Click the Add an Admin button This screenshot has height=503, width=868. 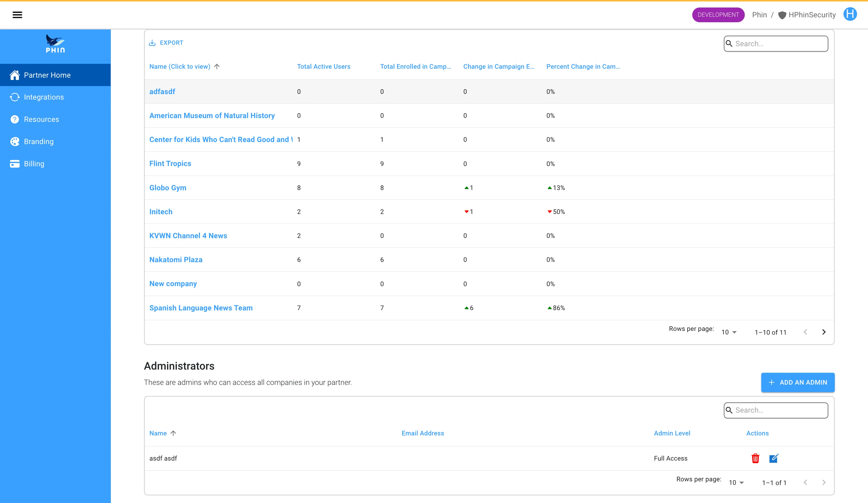point(797,382)
